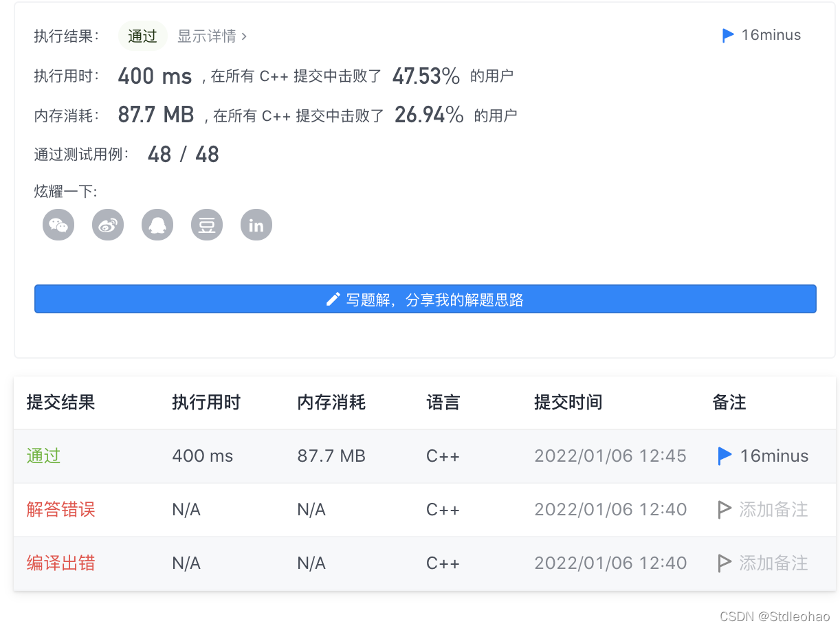This screenshot has height=628, width=840.
Task: Click the gray flag in the 解答错误 row
Action: (x=725, y=509)
